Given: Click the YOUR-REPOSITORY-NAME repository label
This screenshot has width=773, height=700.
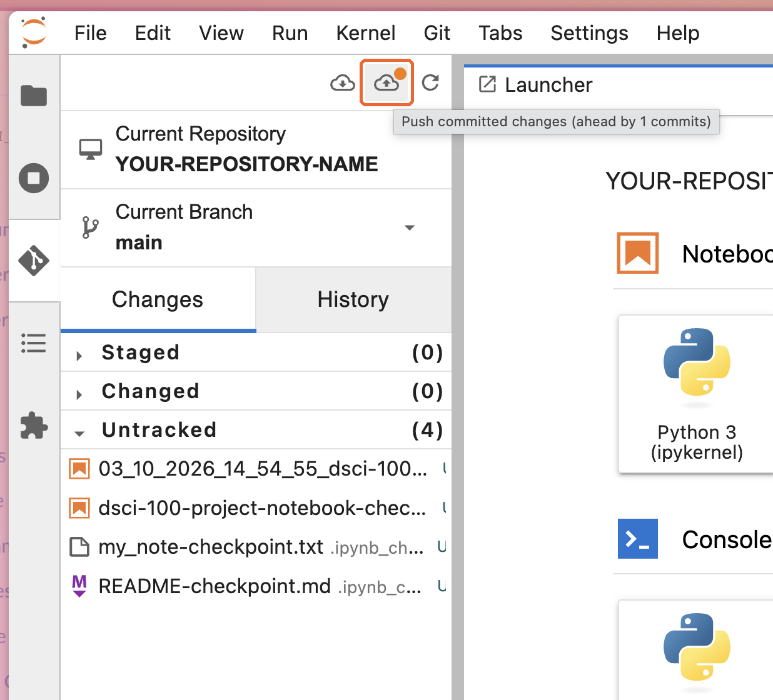Looking at the screenshot, I should pos(246,164).
